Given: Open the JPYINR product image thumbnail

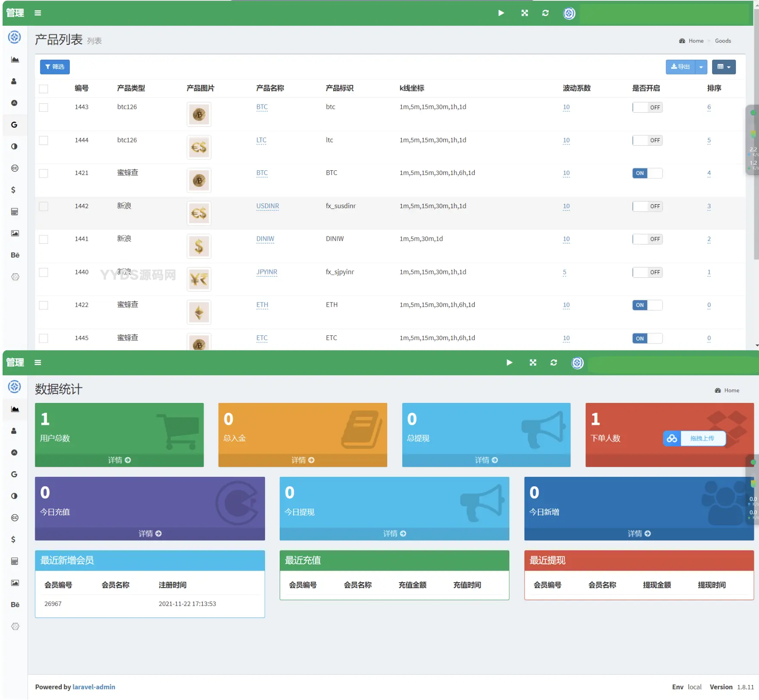Looking at the screenshot, I should point(199,279).
